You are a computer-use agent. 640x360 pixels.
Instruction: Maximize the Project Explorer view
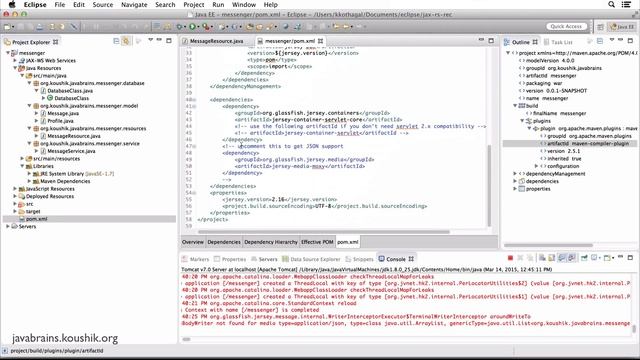point(169,40)
